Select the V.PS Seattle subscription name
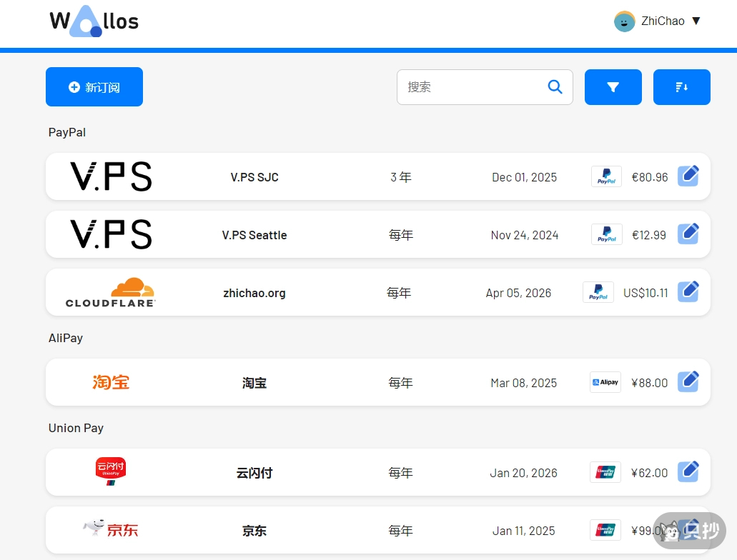Image resolution: width=737 pixels, height=560 pixels. [254, 235]
